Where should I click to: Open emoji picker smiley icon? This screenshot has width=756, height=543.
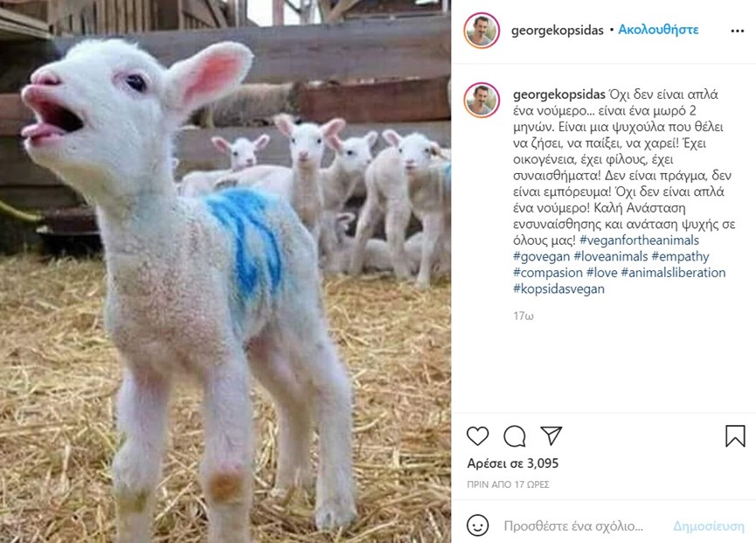click(x=477, y=526)
